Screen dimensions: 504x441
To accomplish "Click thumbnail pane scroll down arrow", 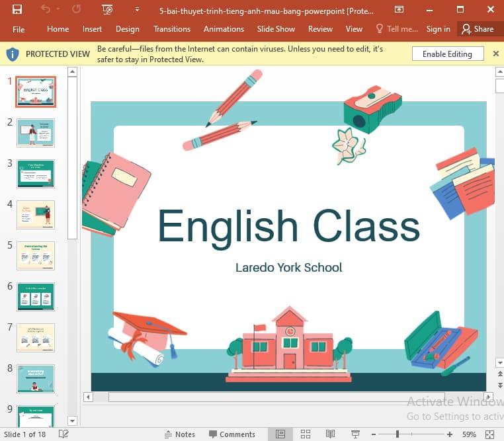I will pos(73,421).
